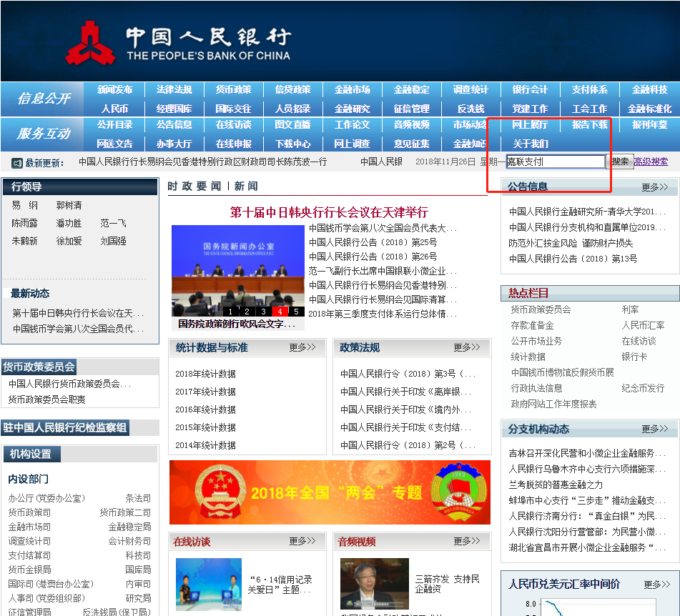This screenshot has width=680, height=616.
Task: Click leader name 潘功胜
Action: (69, 223)
